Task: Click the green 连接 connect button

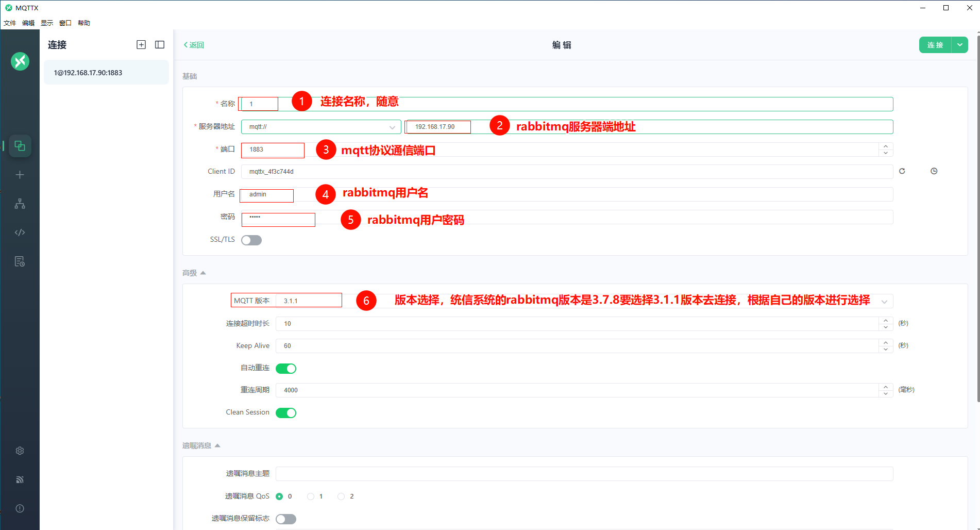Action: 935,45
